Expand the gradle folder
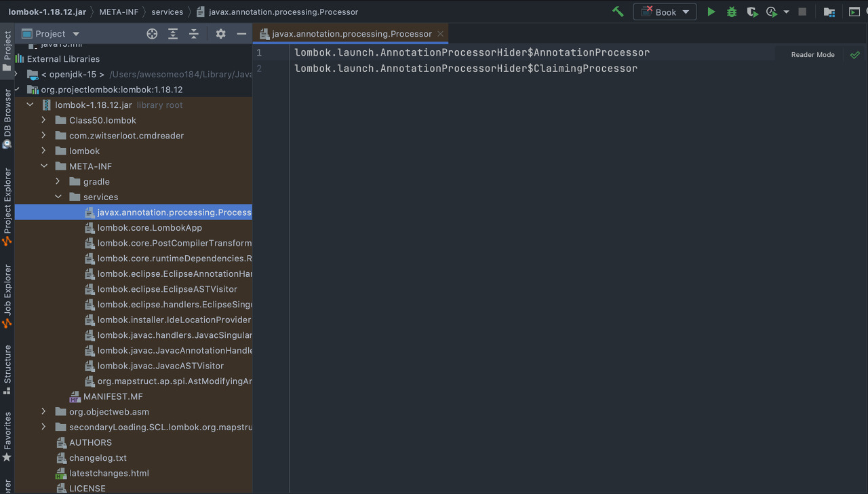868x494 pixels. tap(58, 181)
